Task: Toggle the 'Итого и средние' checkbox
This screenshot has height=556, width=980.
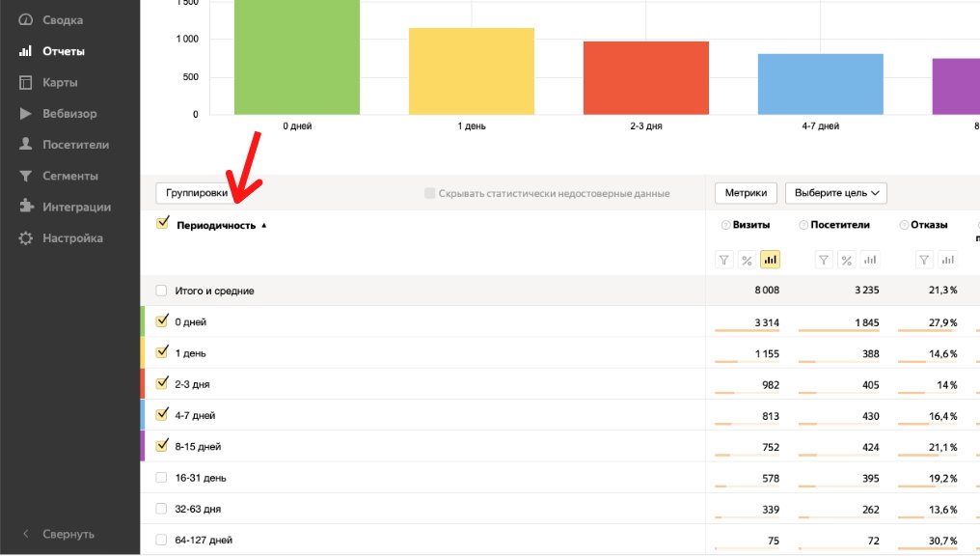Action: pos(162,291)
